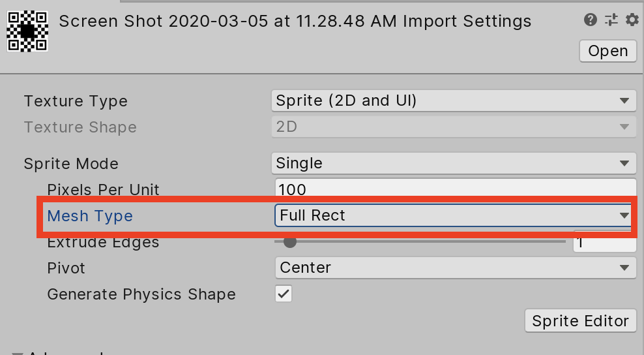Click the Import Settings title text
The image size is (644, 355).
[295, 21]
